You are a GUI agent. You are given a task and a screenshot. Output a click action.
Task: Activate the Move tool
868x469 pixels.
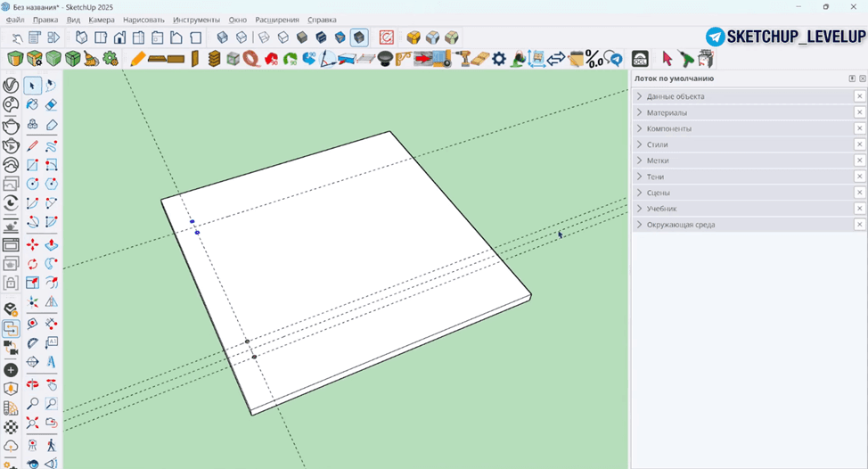coord(32,244)
